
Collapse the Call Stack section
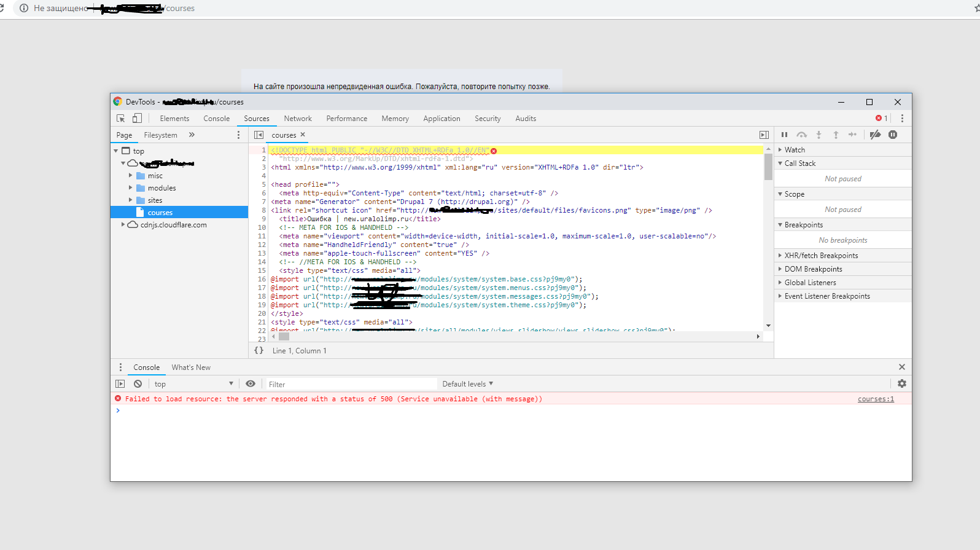pos(842,163)
